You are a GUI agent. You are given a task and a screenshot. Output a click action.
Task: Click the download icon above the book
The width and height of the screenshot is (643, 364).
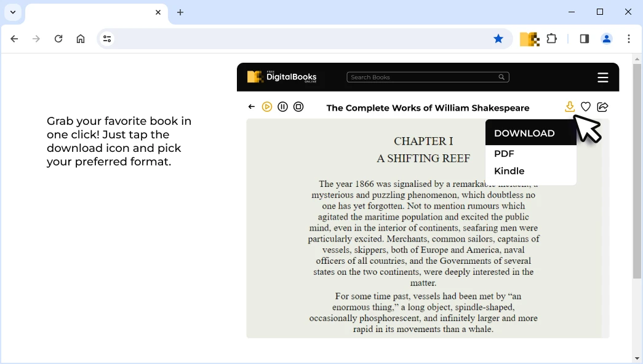(570, 107)
